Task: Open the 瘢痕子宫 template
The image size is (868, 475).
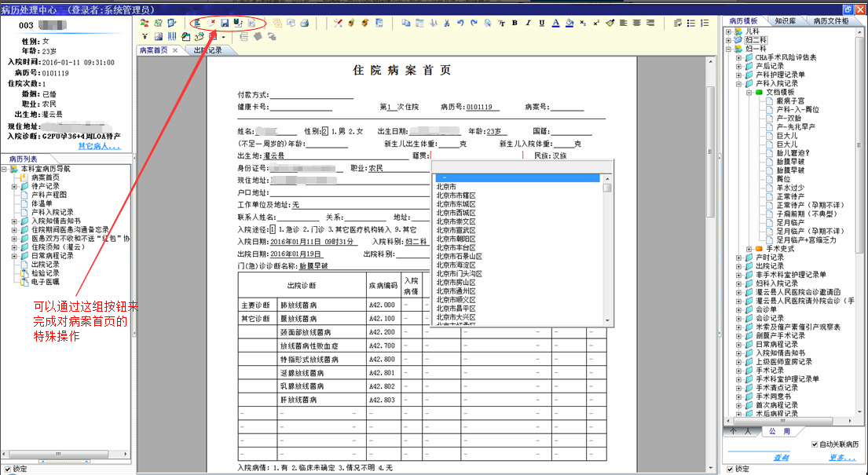Action: click(790, 100)
